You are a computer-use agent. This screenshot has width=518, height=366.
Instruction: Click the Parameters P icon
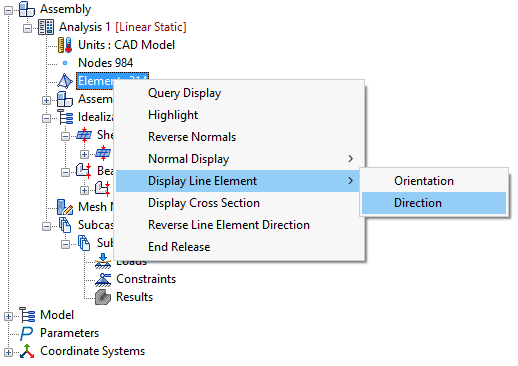27,333
